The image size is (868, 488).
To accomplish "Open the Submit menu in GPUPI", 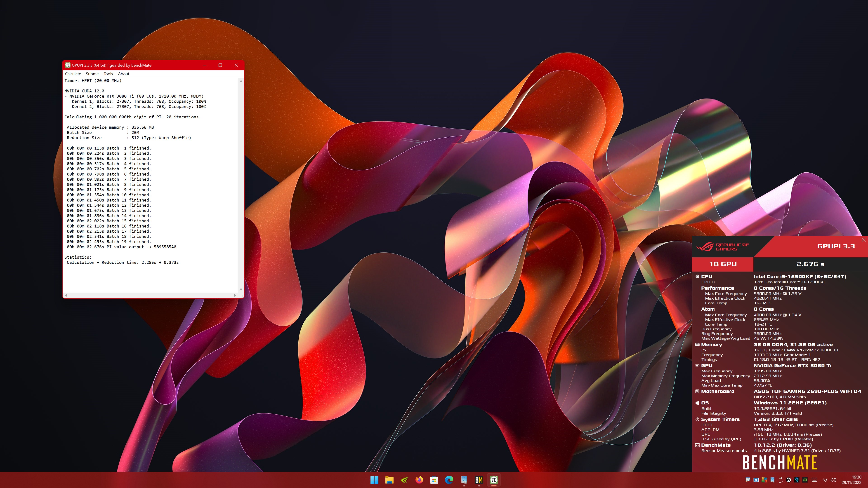I will pyautogui.click(x=92, y=74).
